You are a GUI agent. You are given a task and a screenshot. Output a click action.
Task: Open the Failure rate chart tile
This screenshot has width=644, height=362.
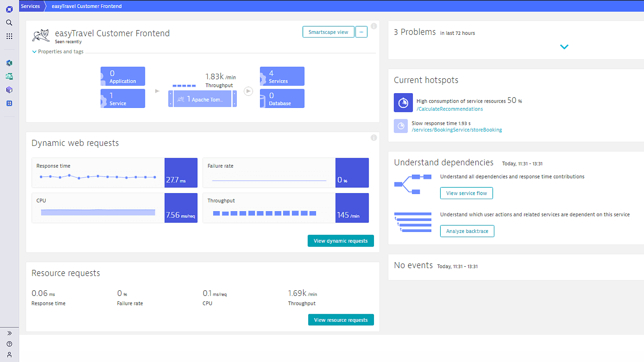tap(286, 173)
